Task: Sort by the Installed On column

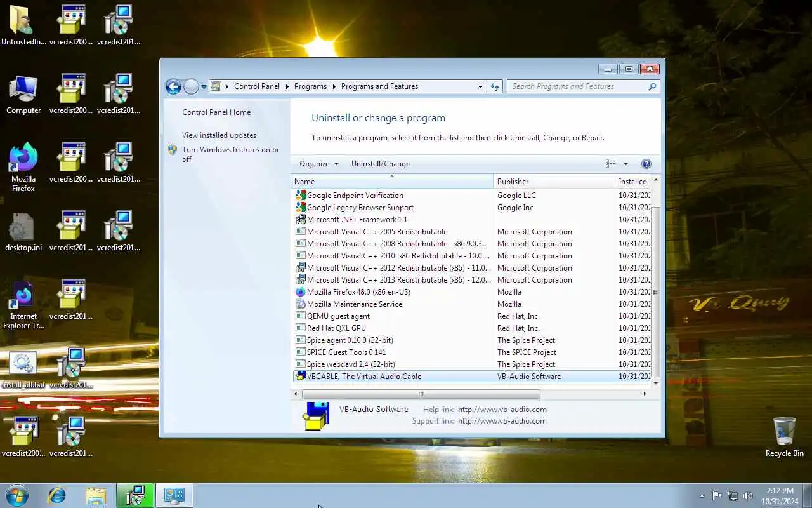Action: click(633, 182)
